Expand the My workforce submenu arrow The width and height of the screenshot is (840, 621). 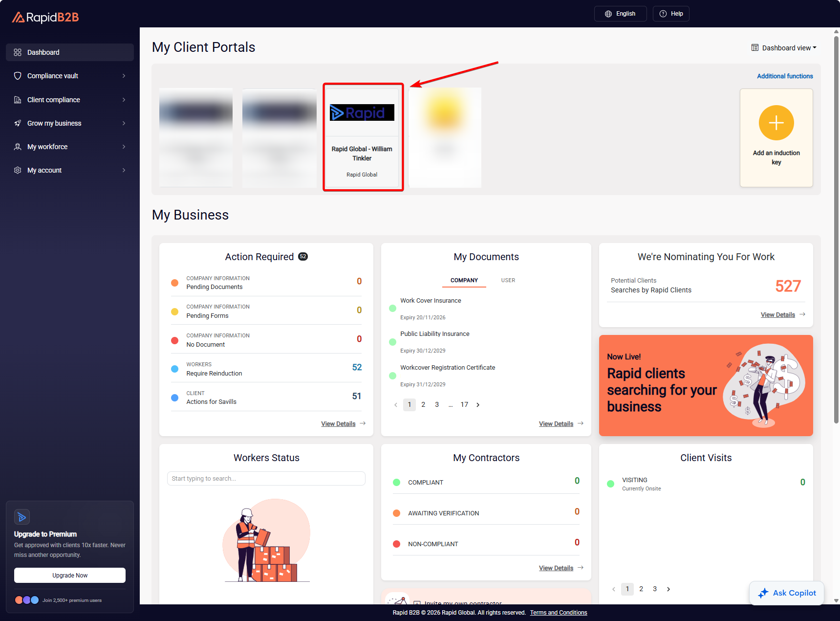coord(124,147)
